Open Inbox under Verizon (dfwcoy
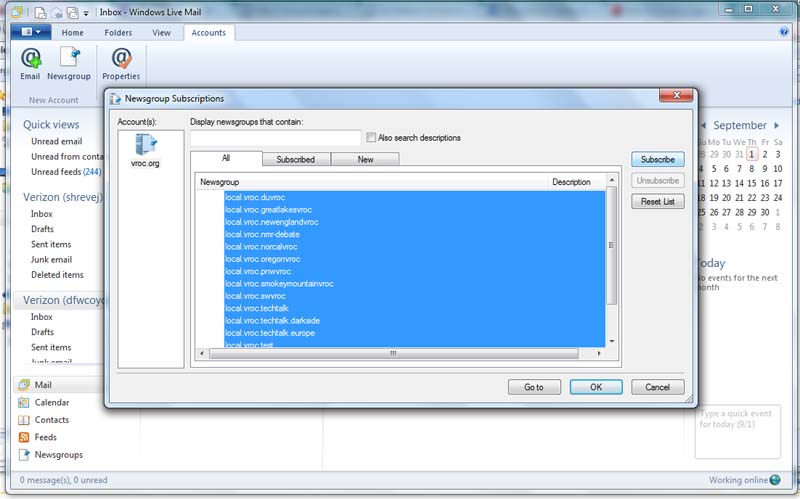The height and width of the screenshot is (499, 800). [42, 317]
